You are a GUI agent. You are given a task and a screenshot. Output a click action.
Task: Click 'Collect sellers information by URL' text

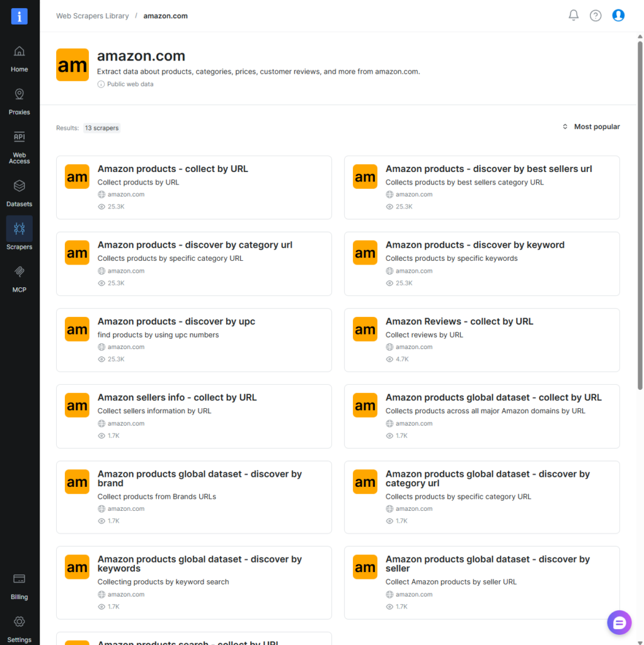(154, 411)
